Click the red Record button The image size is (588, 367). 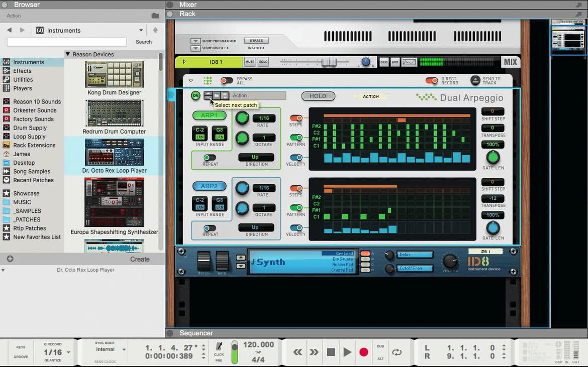click(x=363, y=352)
